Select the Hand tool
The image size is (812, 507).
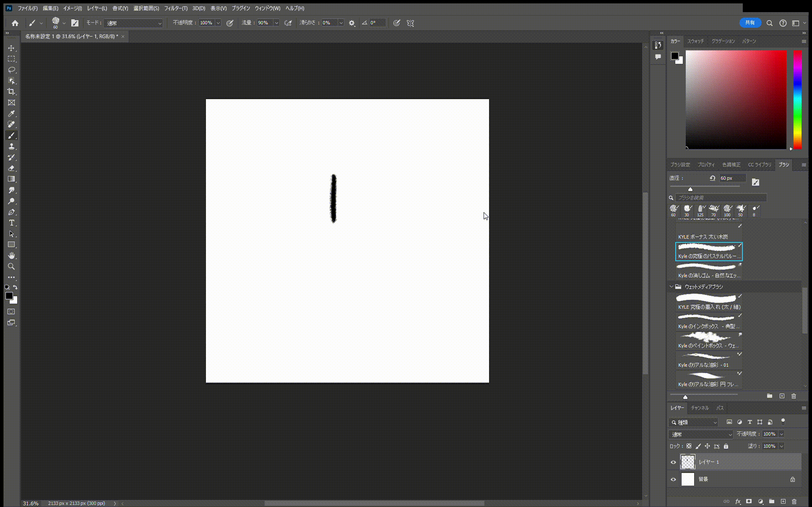point(11,256)
